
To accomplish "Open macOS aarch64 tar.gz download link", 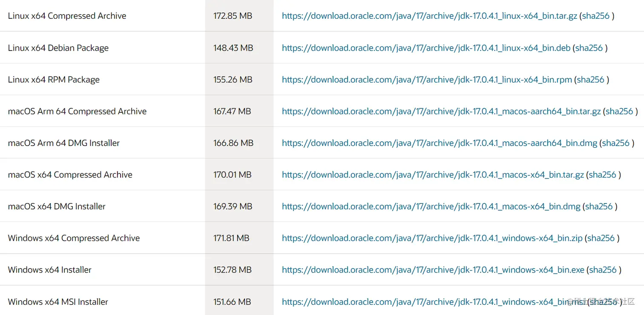I will click(x=441, y=112).
